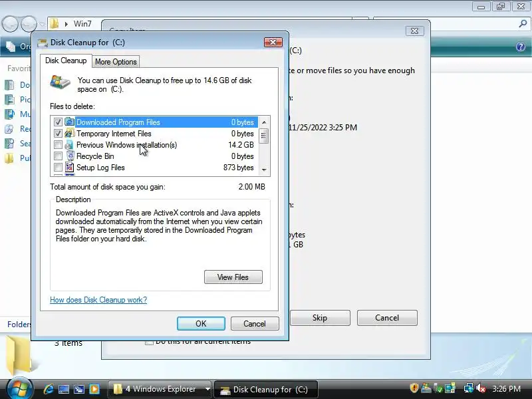Click the Recycle Bin list icon
This screenshot has height=399, width=532.
(70, 156)
